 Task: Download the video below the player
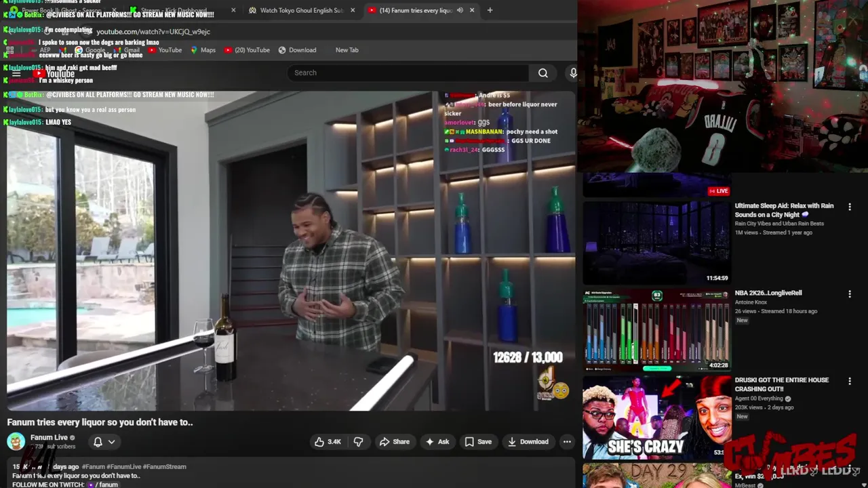click(528, 442)
